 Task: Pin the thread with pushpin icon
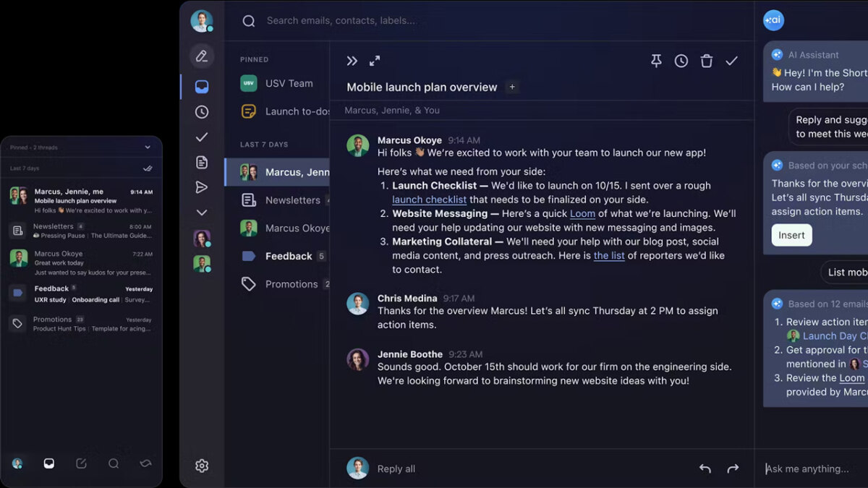pos(656,61)
